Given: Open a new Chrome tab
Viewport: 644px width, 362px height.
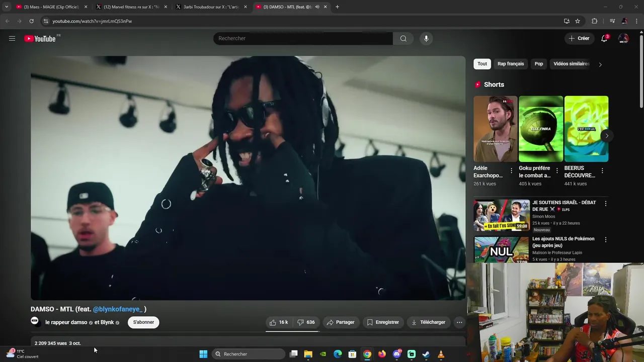Looking at the screenshot, I should (x=337, y=7).
